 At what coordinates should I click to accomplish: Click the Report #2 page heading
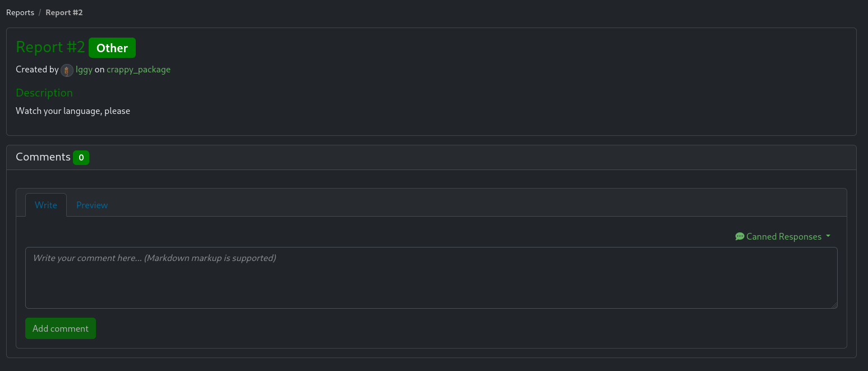click(50, 47)
